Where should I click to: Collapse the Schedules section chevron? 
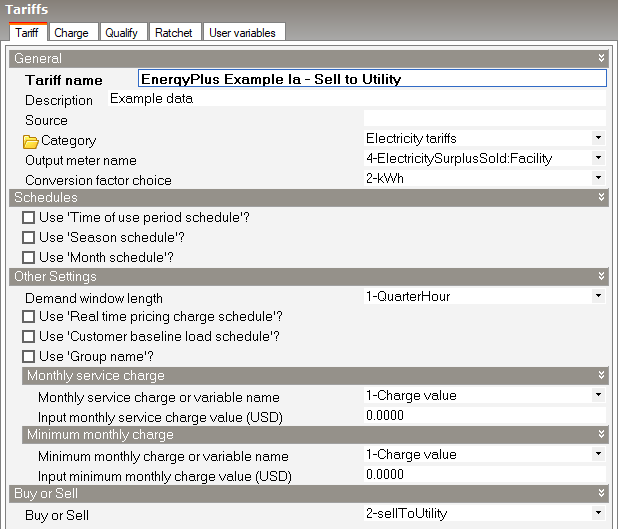click(600, 198)
